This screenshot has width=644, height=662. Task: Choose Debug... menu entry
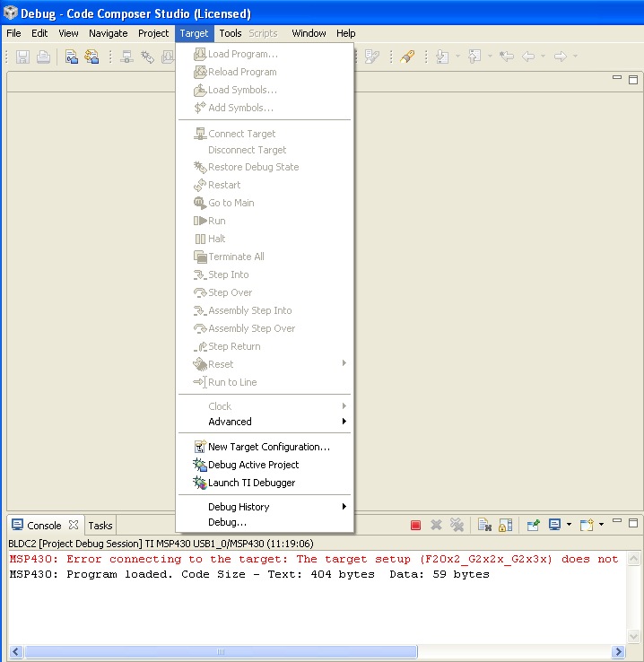265,522
